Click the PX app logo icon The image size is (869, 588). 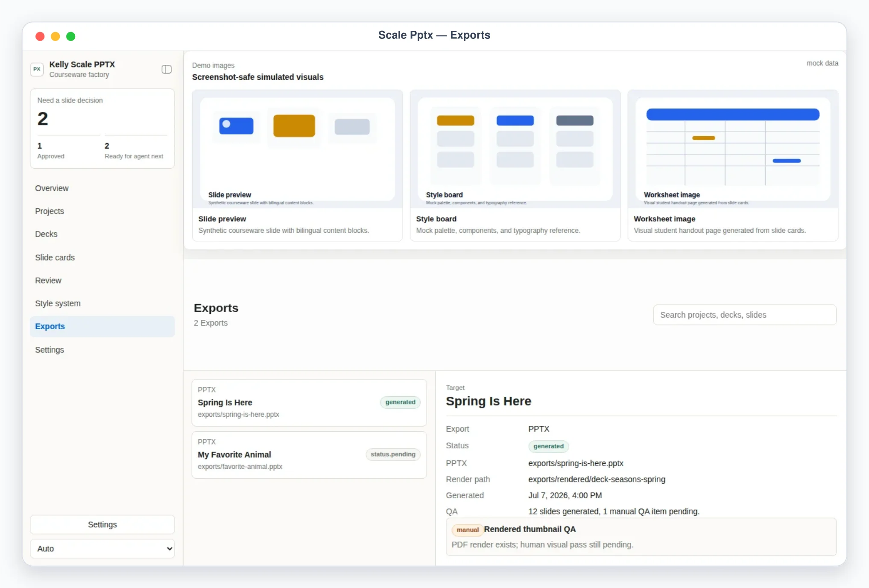click(37, 69)
